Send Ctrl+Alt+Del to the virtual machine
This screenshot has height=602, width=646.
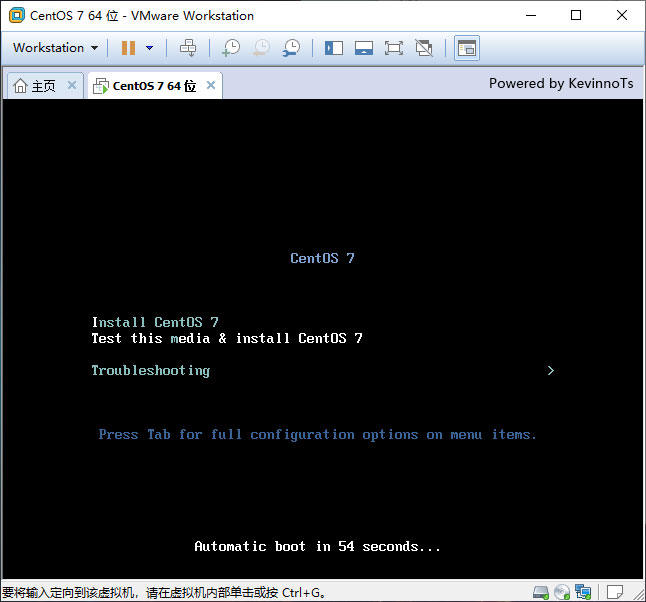(x=188, y=48)
